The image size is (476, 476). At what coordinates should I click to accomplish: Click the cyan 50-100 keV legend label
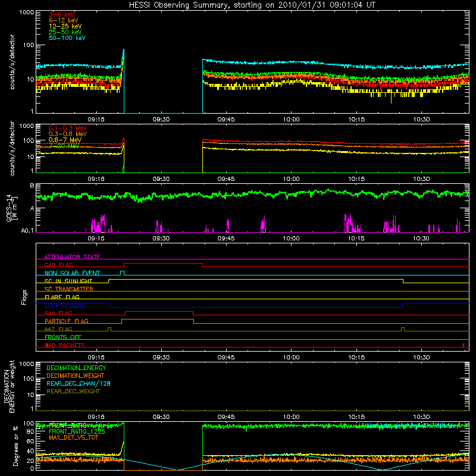point(67,38)
